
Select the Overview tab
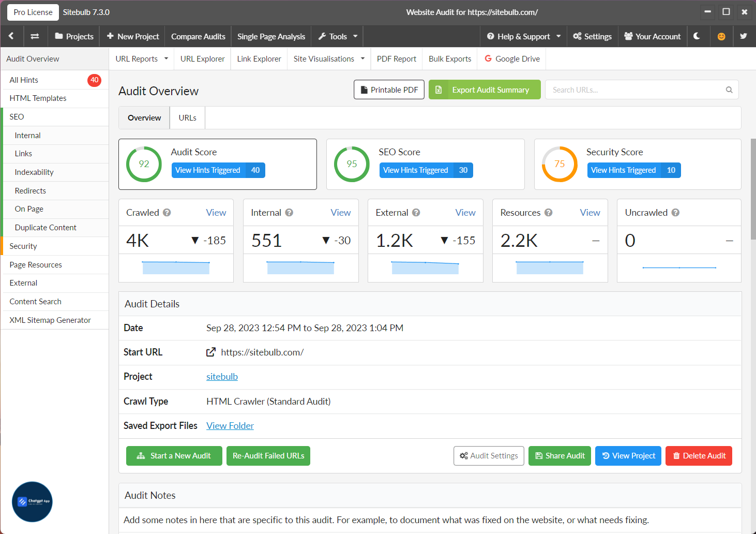pos(144,117)
